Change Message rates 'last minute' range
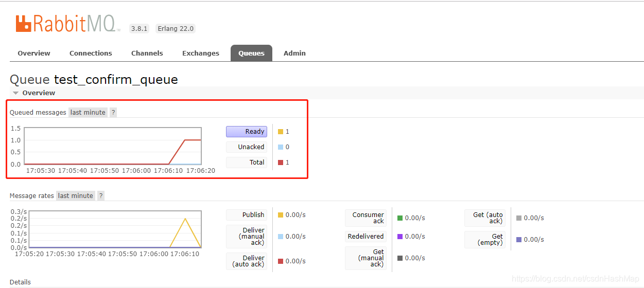This screenshot has height=288, width=644. [x=76, y=195]
